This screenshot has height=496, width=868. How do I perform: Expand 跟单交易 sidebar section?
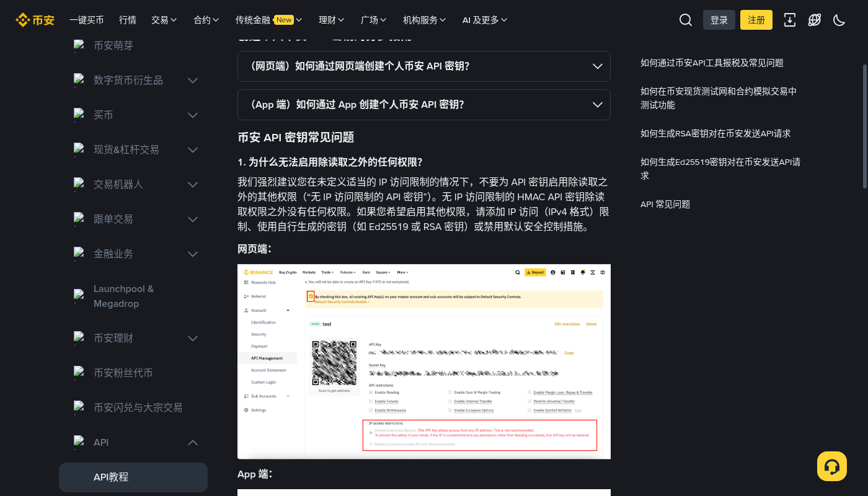(x=193, y=219)
